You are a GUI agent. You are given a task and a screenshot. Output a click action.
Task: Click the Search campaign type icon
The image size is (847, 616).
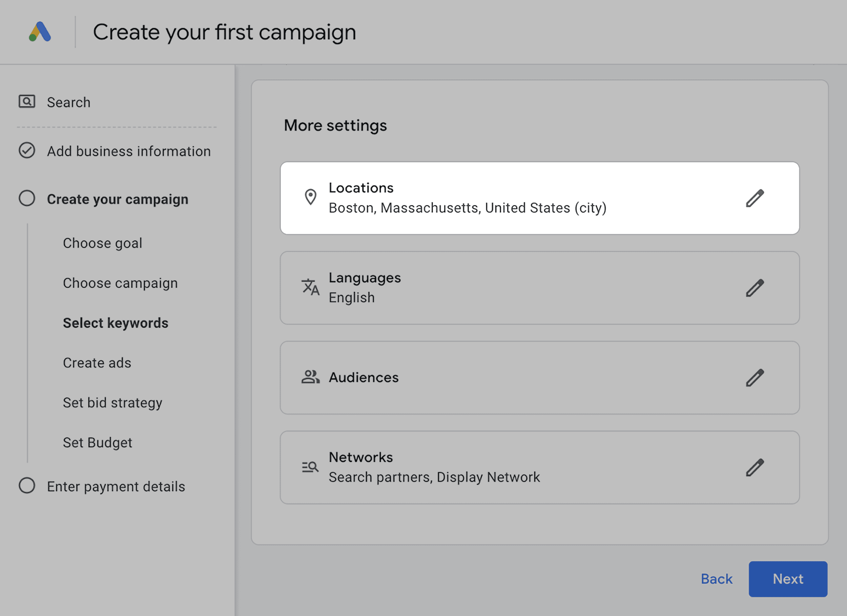(27, 102)
